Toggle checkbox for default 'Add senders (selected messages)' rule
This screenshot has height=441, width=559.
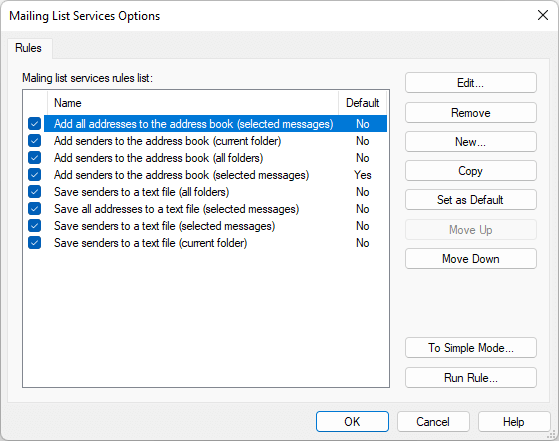tap(35, 175)
